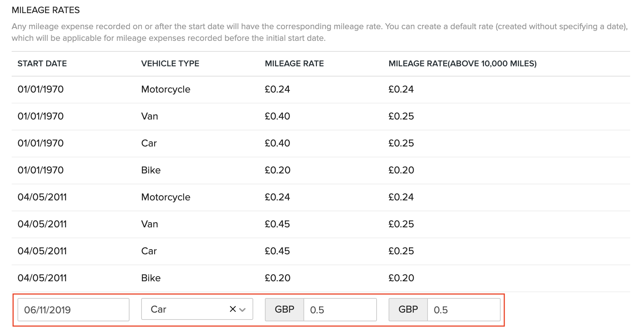Click MILEAGE RATE(ABOVE 10,000 MILES) header
Screen dimensions: 644x333
462,64
